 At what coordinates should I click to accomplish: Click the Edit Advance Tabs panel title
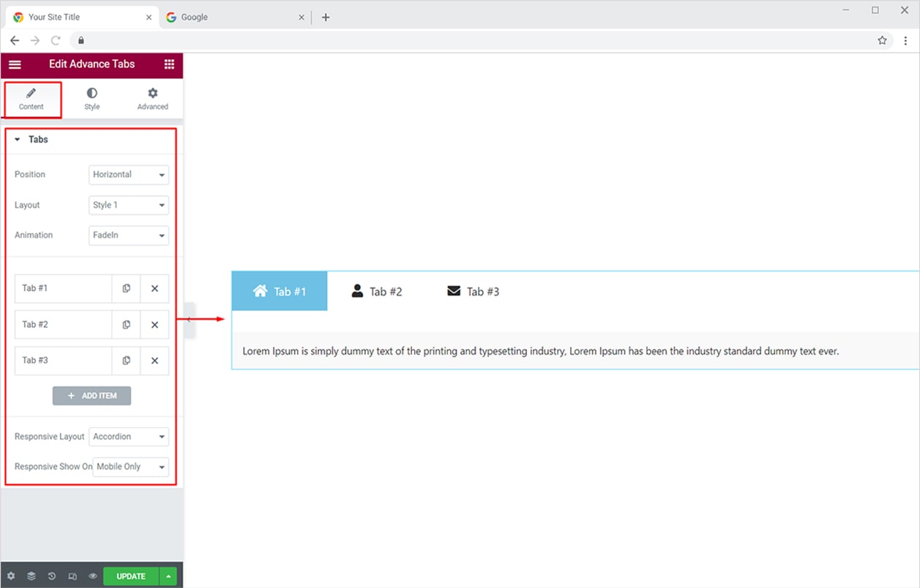coord(91,64)
